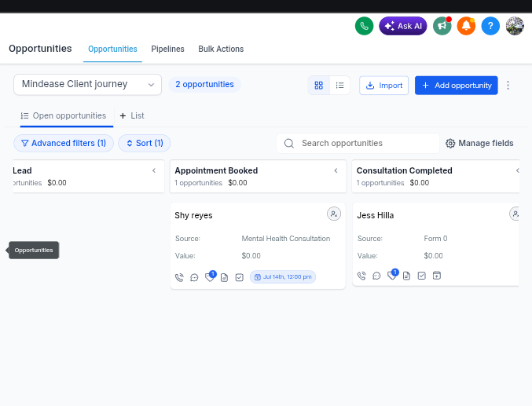The height and width of the screenshot is (406, 532).
Task: Switch to list view layout
Action: [339, 86]
